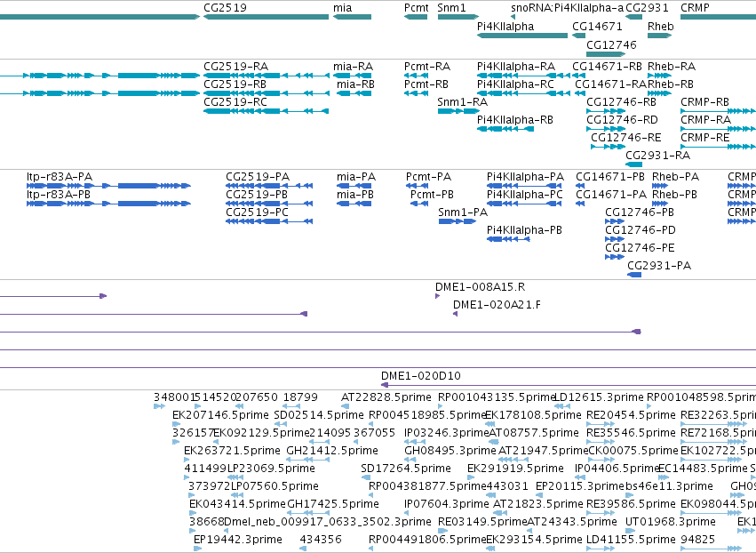756x553 pixels.
Task: Click the CG2519 gene label
Action: click(225, 8)
